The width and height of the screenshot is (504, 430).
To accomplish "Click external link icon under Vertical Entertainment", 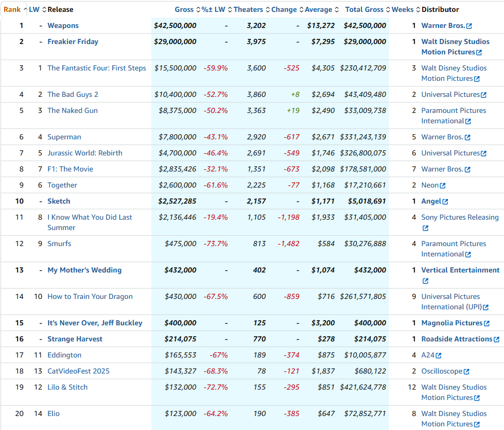I will coord(425,281).
